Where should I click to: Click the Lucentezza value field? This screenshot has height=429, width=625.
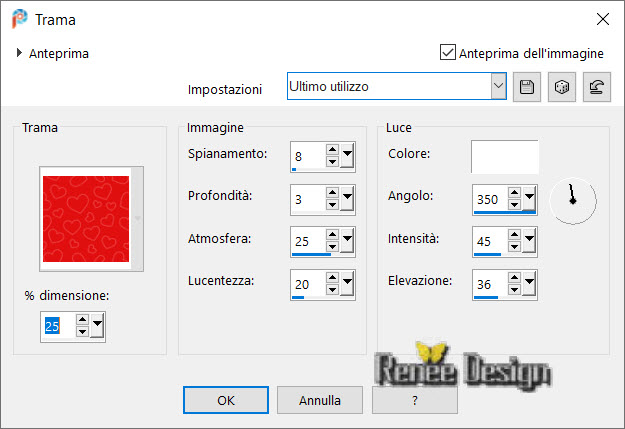308,285
